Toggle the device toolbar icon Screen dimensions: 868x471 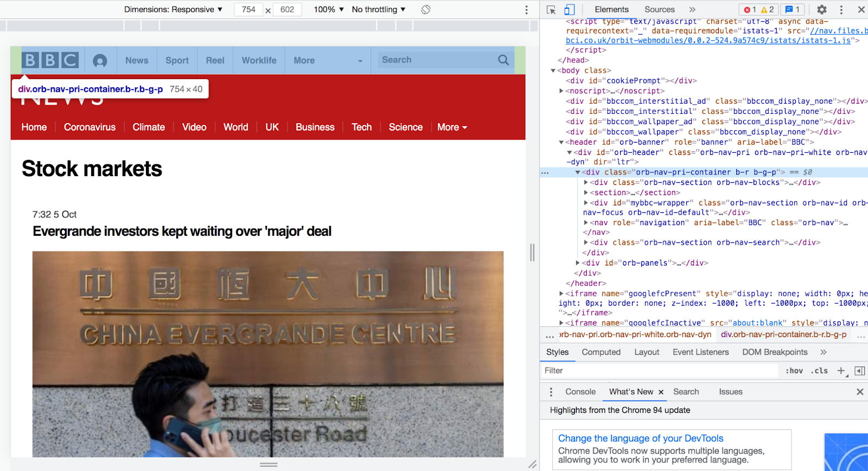[569, 10]
